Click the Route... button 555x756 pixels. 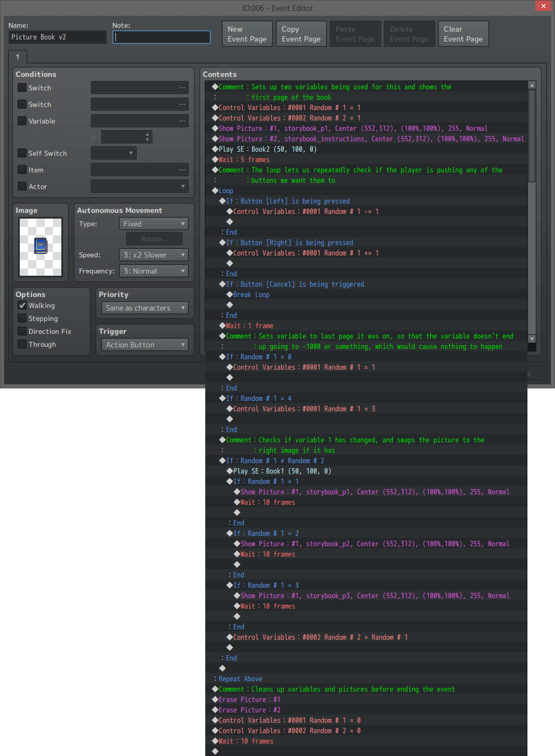(154, 239)
